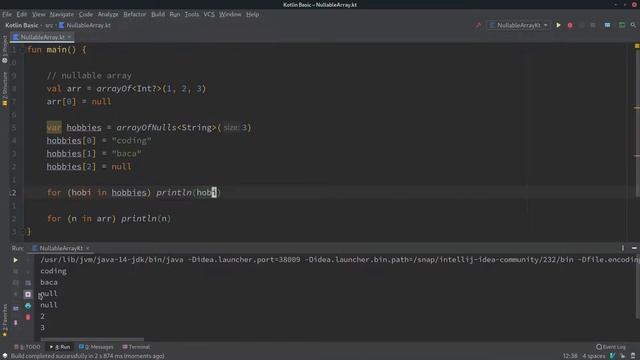Click layout icon on Run panel left column
The height and width of the screenshot is (360, 640).
pos(16,308)
